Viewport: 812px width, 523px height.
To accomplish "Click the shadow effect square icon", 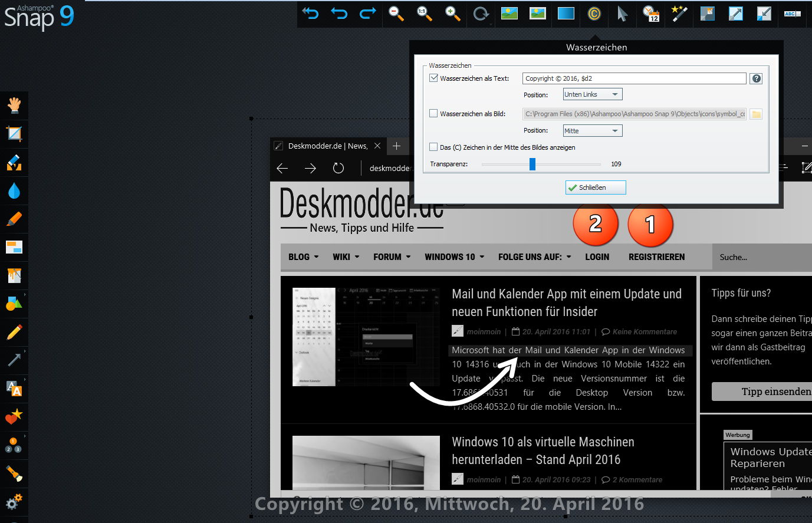I will point(708,13).
